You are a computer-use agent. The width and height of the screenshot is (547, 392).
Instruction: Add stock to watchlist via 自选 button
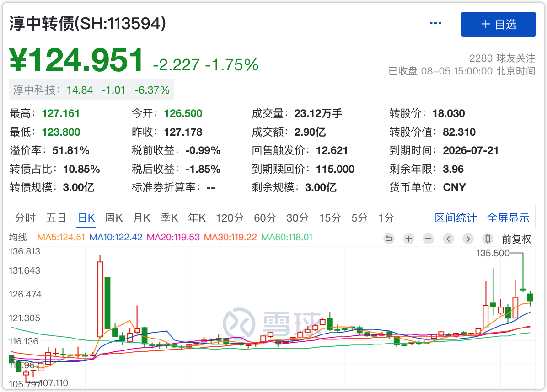[498, 24]
